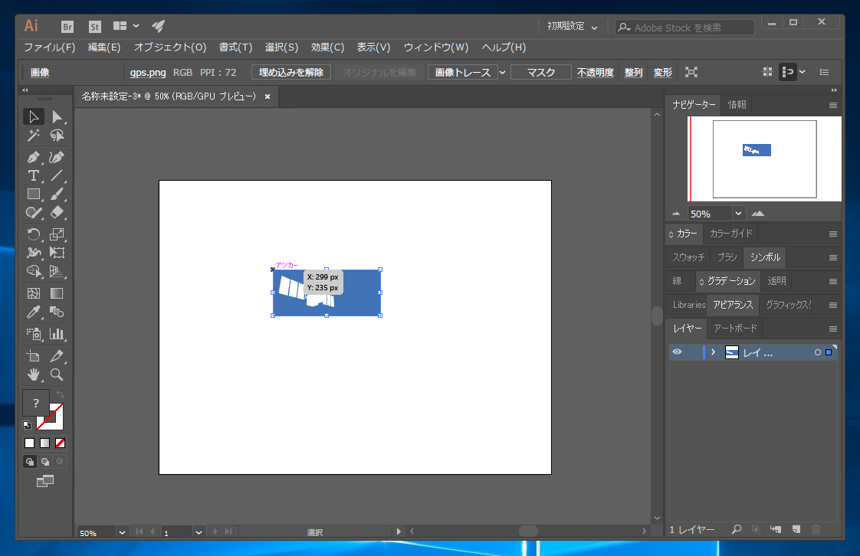Enable Draw Normal mode
The width and height of the screenshot is (860, 556).
pyautogui.click(x=30, y=462)
